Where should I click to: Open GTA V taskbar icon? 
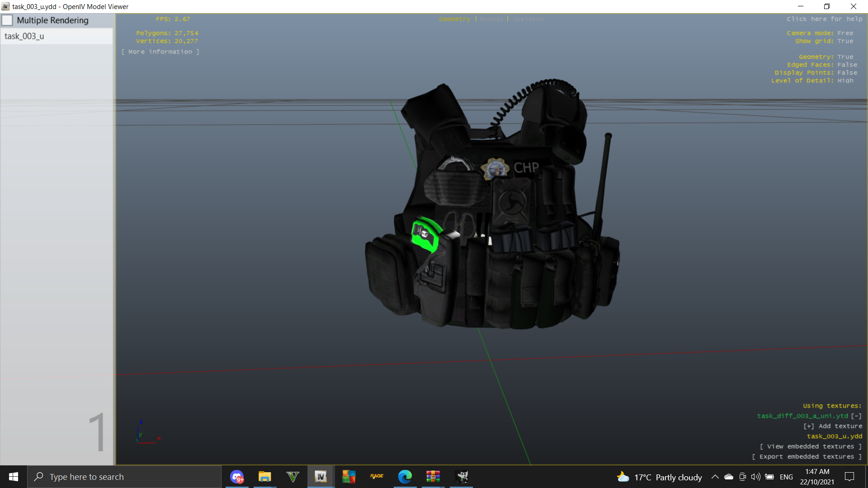tap(292, 477)
